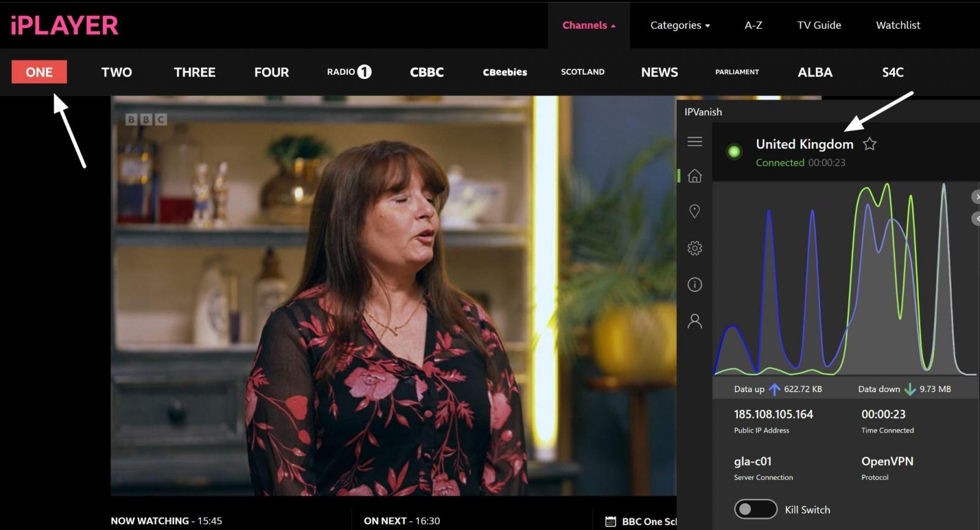Click the IPVanish info icon

coord(695,284)
